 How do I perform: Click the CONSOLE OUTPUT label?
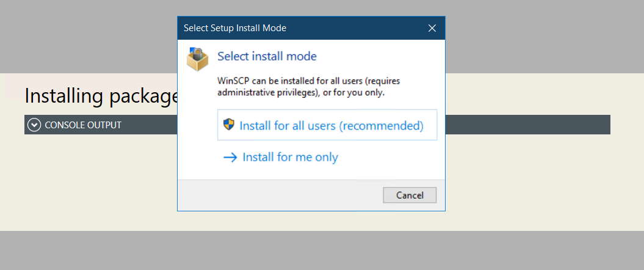coord(83,125)
